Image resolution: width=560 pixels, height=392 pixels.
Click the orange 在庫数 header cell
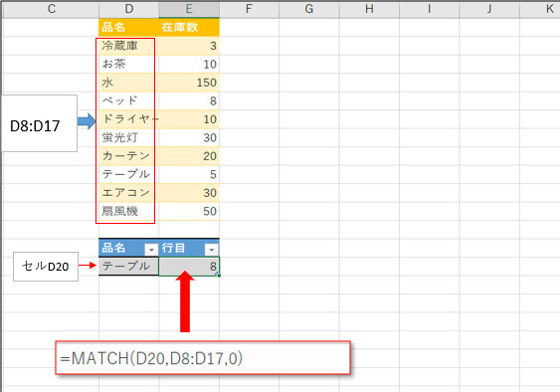[x=189, y=27]
